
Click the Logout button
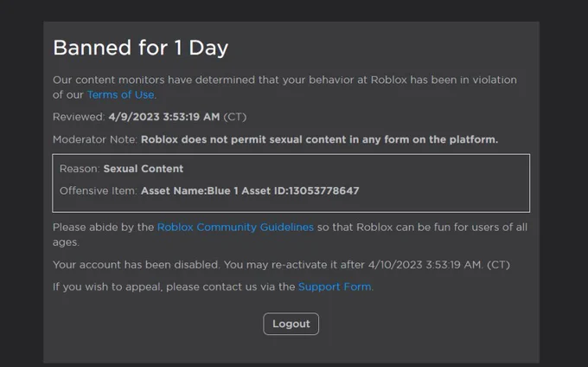(291, 324)
